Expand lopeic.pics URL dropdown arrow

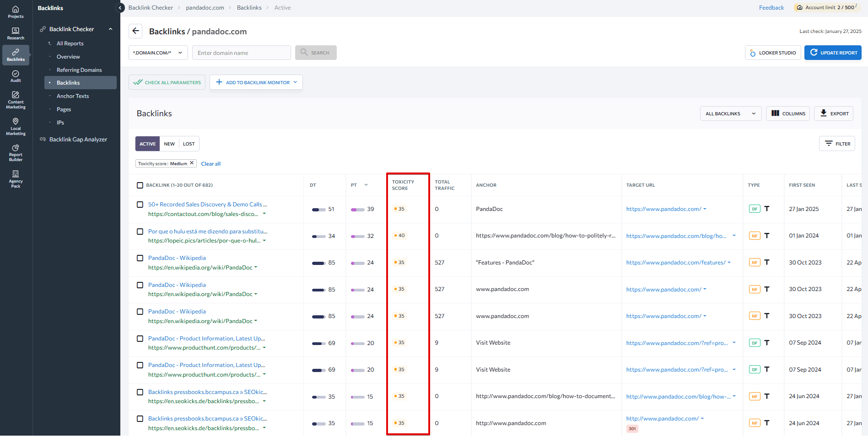tap(264, 241)
